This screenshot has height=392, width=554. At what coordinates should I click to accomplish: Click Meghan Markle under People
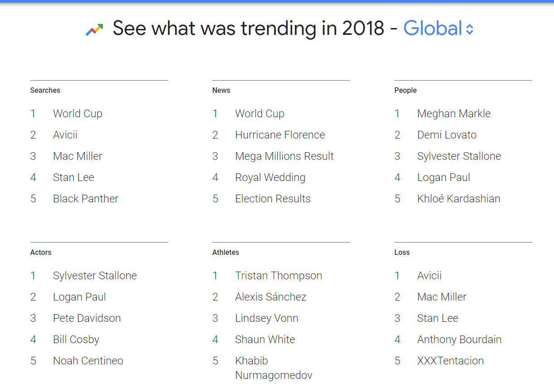point(454,114)
